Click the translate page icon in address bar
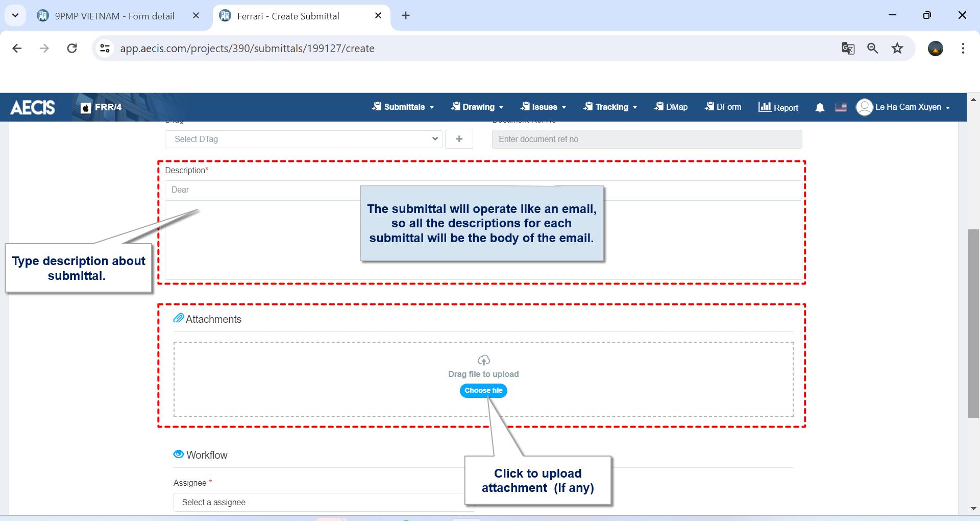Image resolution: width=980 pixels, height=521 pixels. click(x=848, y=49)
